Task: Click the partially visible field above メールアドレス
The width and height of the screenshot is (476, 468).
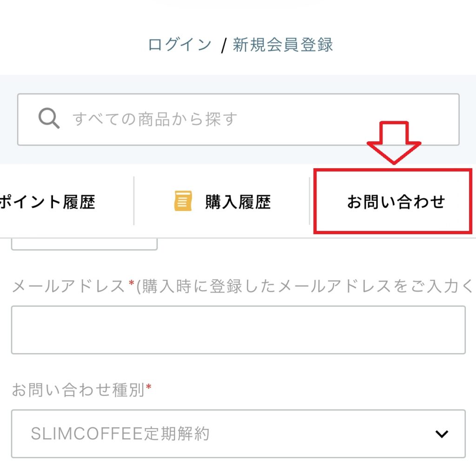Action: [84, 242]
